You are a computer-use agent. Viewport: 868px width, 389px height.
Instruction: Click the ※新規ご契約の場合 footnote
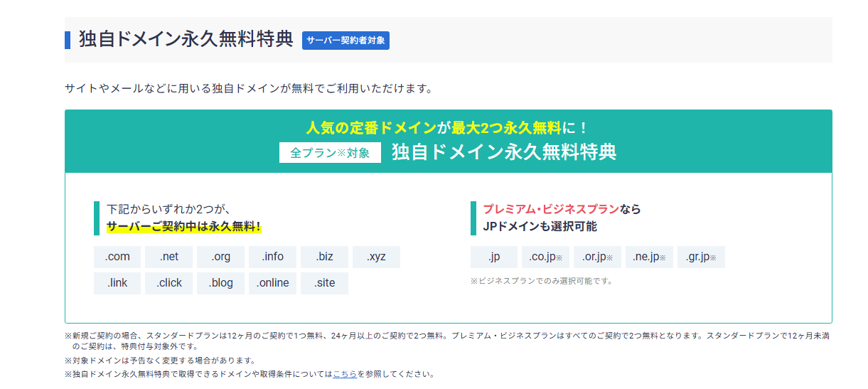point(447,341)
